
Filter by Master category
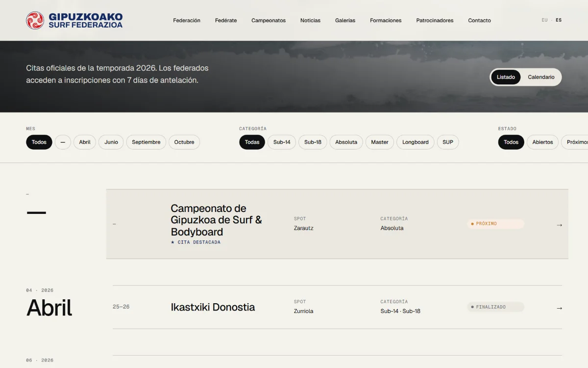380,142
